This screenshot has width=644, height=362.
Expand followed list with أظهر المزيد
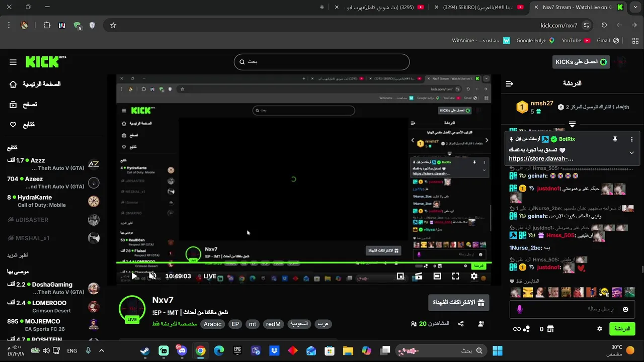[18, 255]
